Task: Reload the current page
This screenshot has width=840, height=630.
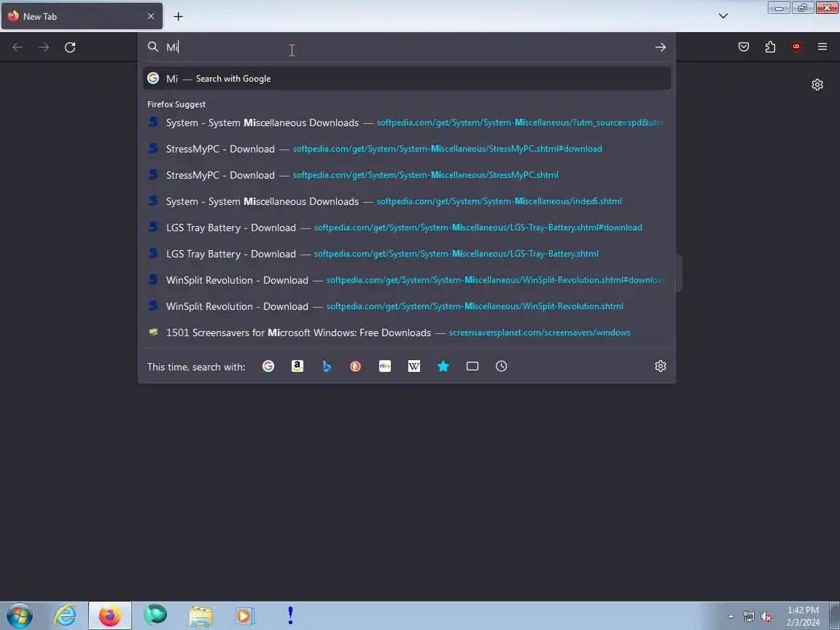Action: (x=70, y=47)
